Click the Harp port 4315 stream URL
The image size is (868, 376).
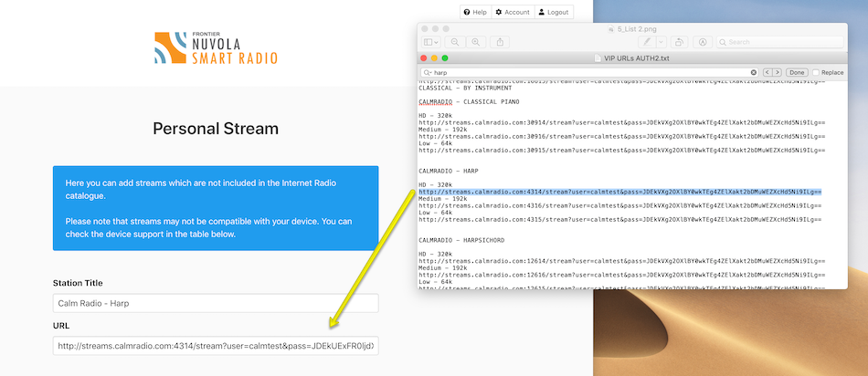(x=620, y=220)
